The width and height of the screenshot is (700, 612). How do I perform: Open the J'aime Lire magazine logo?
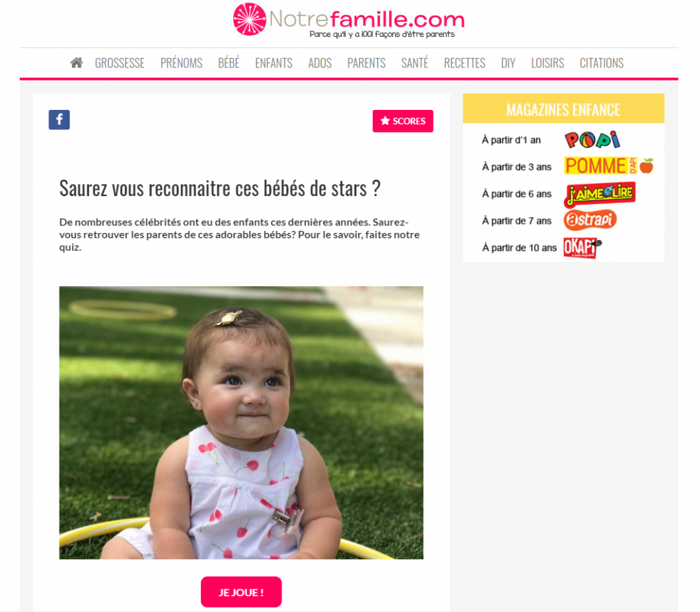click(600, 195)
